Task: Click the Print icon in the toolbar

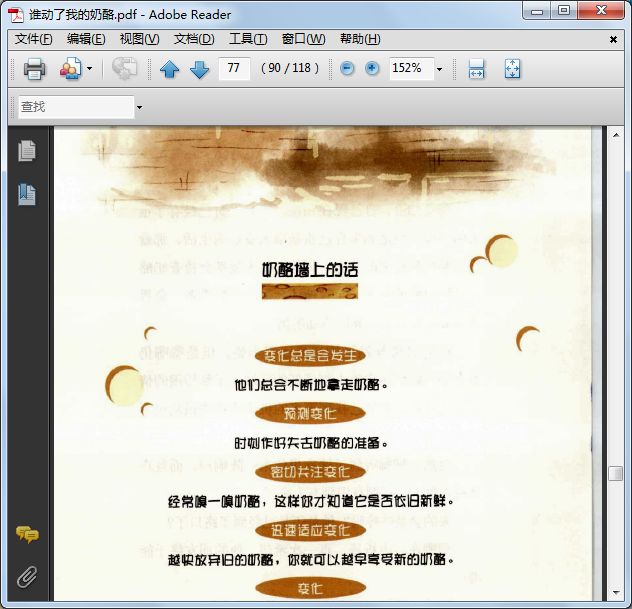Action: click(x=34, y=69)
